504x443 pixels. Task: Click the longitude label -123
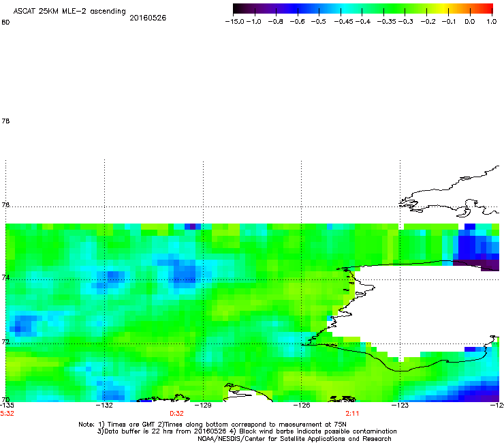(400, 406)
